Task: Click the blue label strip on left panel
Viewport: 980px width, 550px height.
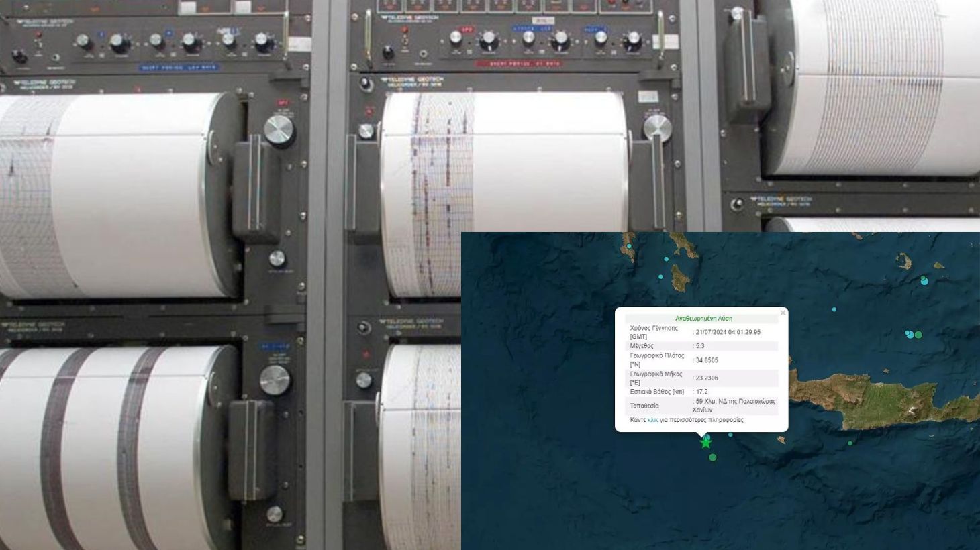Action: pyautogui.click(x=180, y=67)
